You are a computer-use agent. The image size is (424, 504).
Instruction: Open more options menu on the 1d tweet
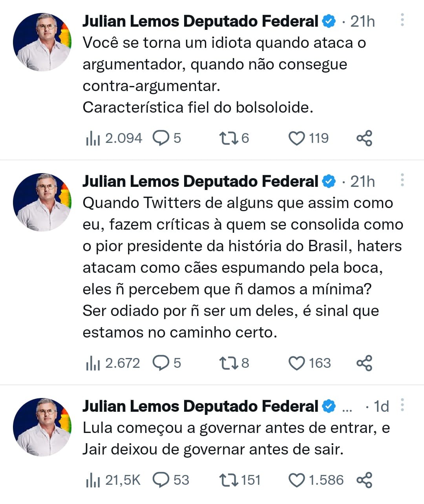click(402, 405)
